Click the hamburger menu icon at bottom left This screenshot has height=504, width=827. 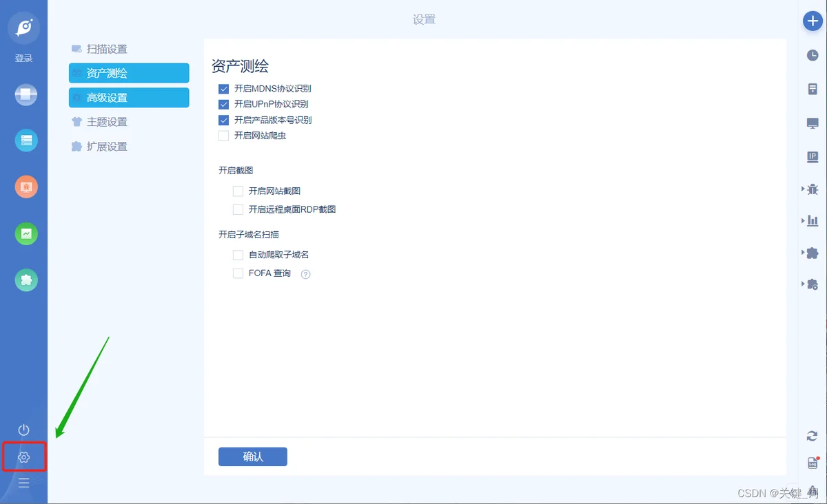(24, 483)
